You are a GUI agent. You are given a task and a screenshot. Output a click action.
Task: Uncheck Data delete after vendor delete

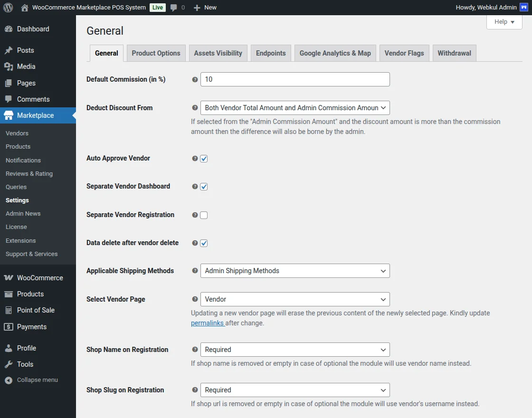(204, 243)
